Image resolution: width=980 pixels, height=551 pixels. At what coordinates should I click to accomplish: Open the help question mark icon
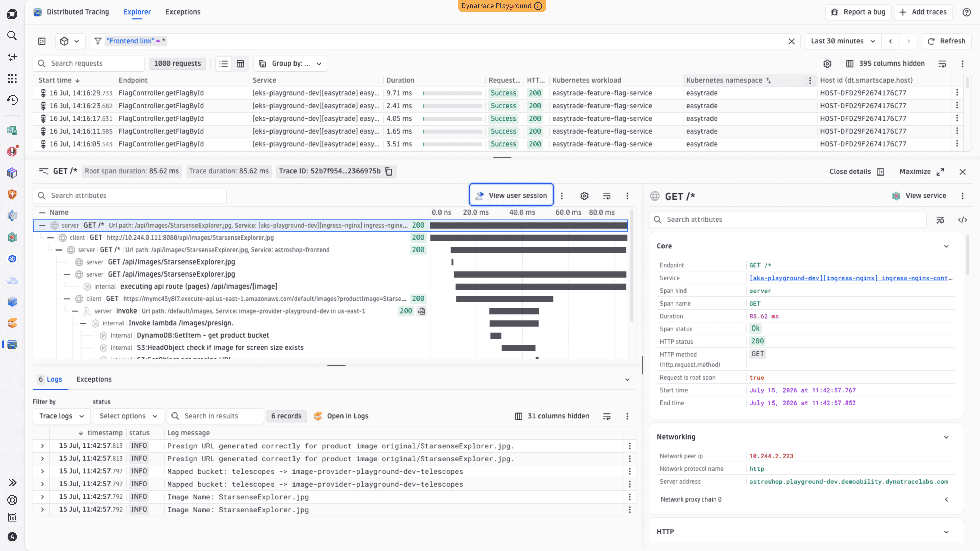(967, 12)
